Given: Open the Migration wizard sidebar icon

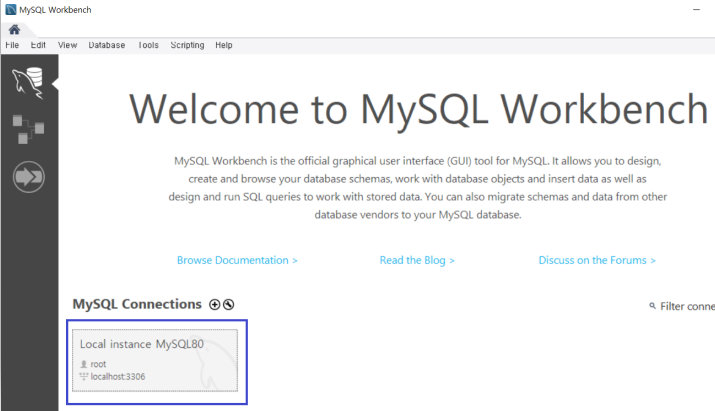Looking at the screenshot, I should click(x=29, y=177).
